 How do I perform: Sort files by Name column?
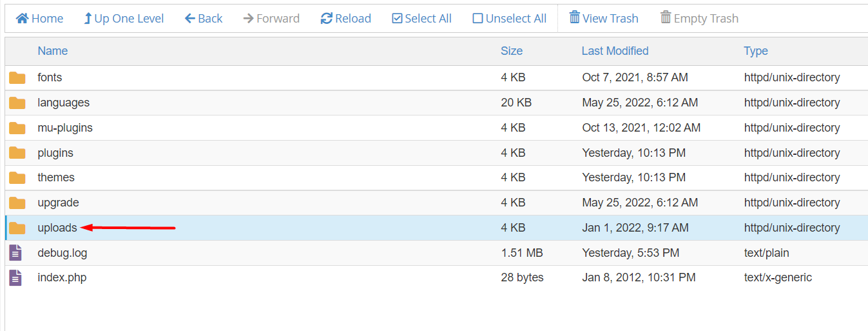[x=52, y=51]
